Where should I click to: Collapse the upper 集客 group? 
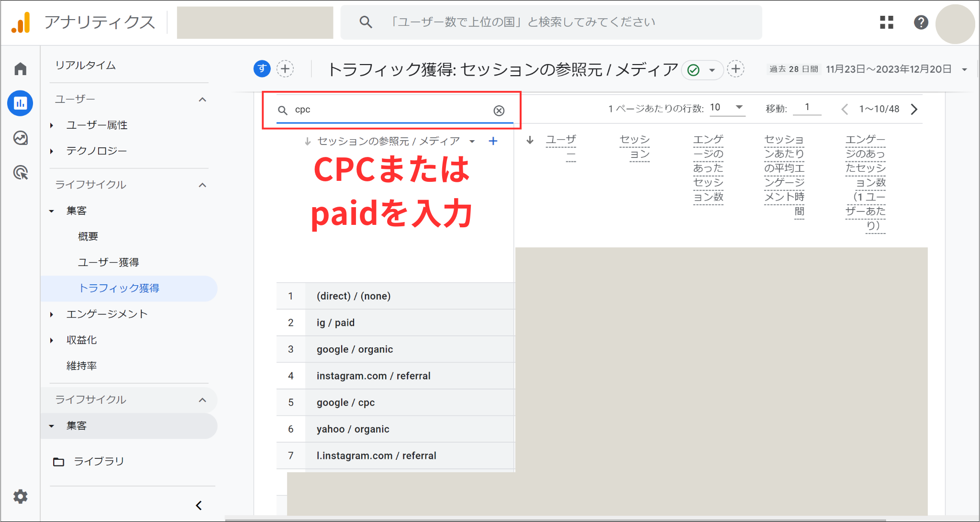tap(52, 211)
